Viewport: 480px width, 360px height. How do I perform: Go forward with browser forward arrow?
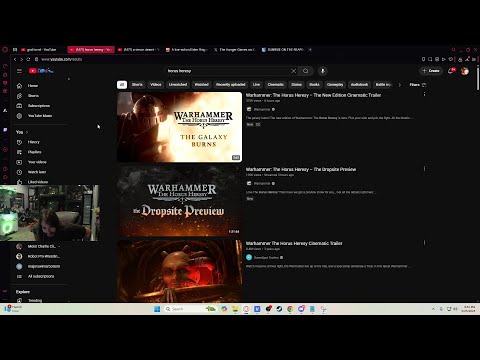(x=21, y=59)
